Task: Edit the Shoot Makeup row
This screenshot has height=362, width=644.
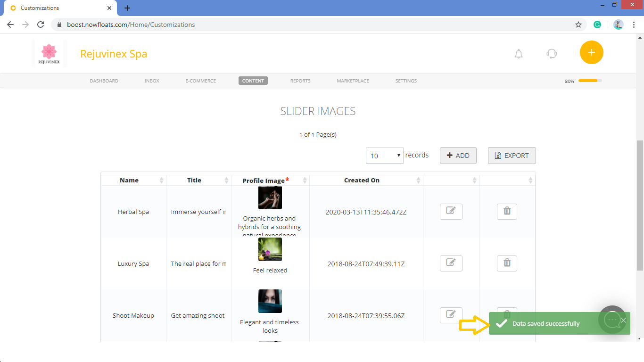Action: pyautogui.click(x=451, y=315)
